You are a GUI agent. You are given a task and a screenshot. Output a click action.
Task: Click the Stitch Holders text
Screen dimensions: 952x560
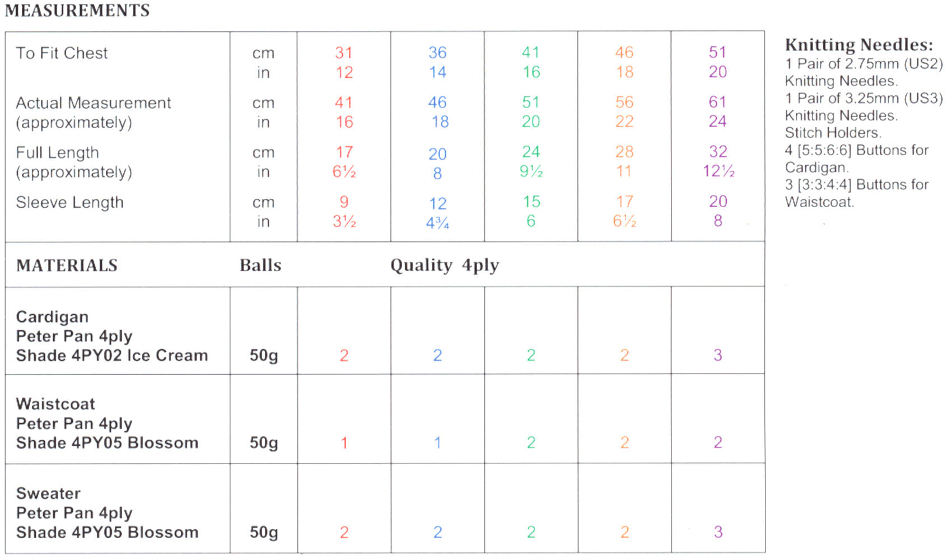(x=833, y=133)
